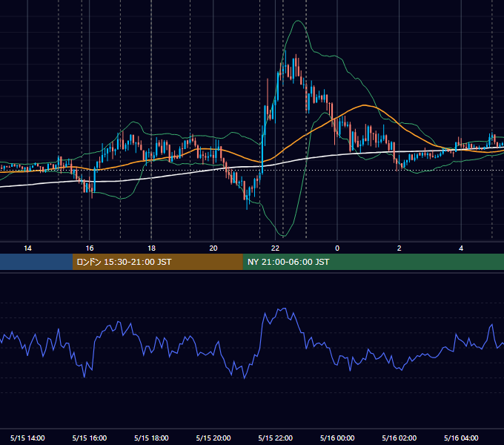The height and width of the screenshot is (445, 504).
Task: Click the 5/16 00:00 date label
Action: pyautogui.click(x=337, y=438)
